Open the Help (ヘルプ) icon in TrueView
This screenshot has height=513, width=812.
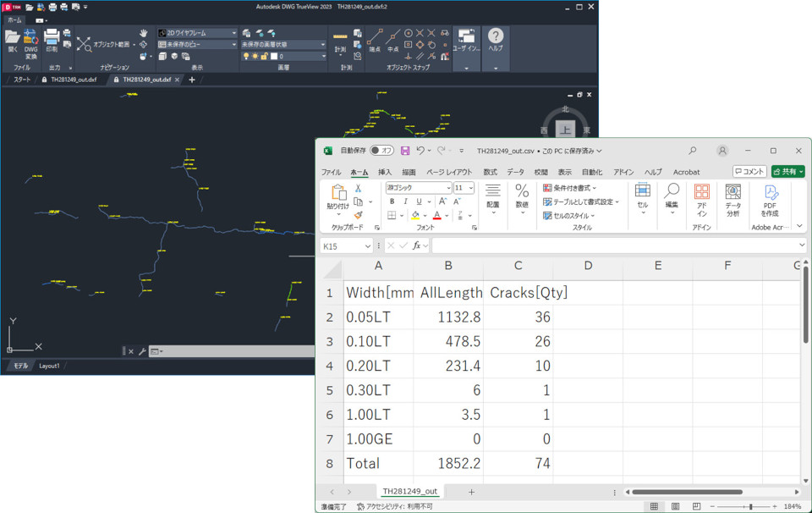tap(496, 36)
